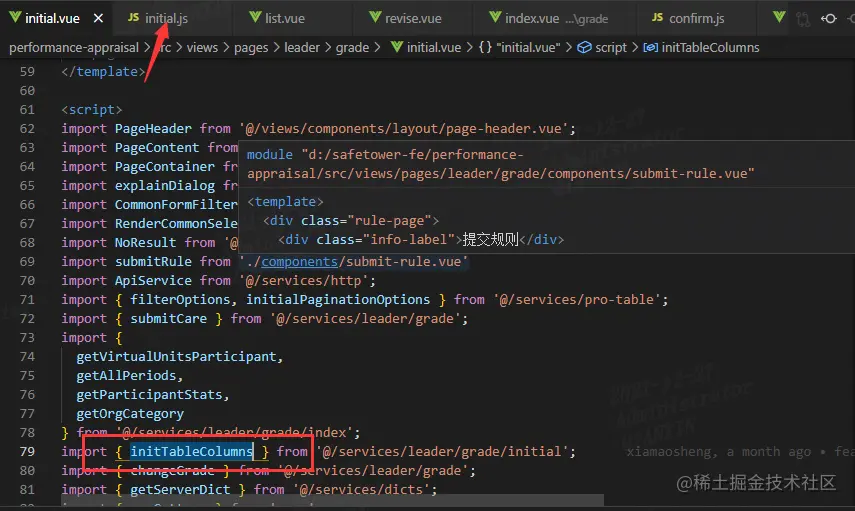This screenshot has width=855, height=511.
Task: Open the list.vue tab
Action: [285, 19]
